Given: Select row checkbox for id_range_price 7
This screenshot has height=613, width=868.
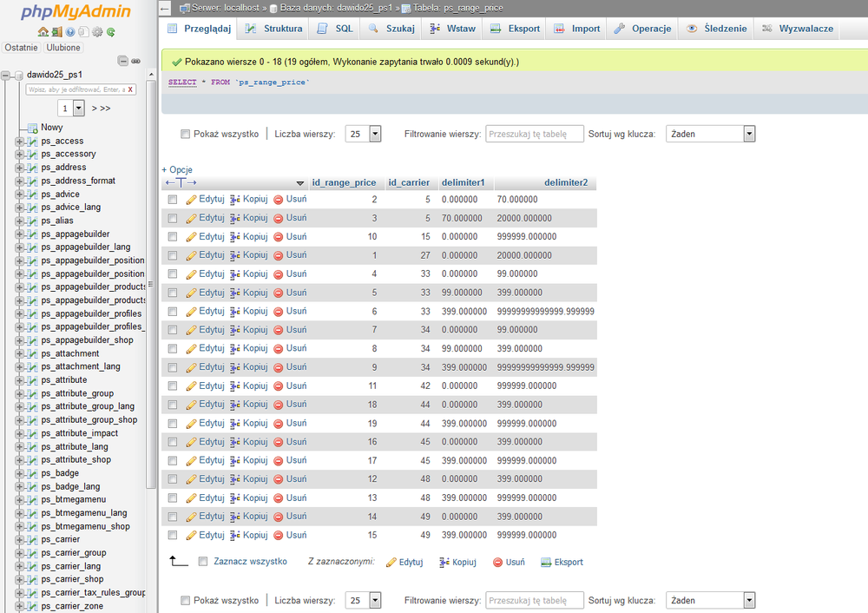Looking at the screenshot, I should (173, 330).
